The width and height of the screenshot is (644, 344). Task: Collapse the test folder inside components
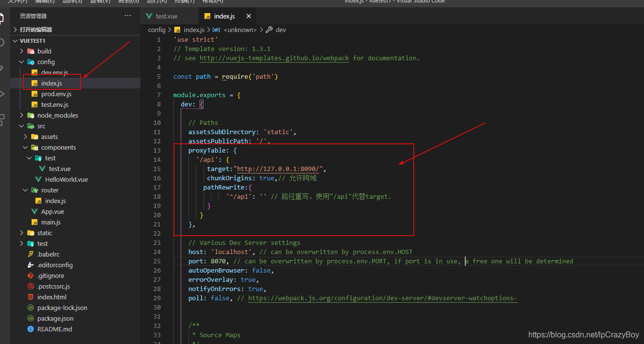(29, 158)
